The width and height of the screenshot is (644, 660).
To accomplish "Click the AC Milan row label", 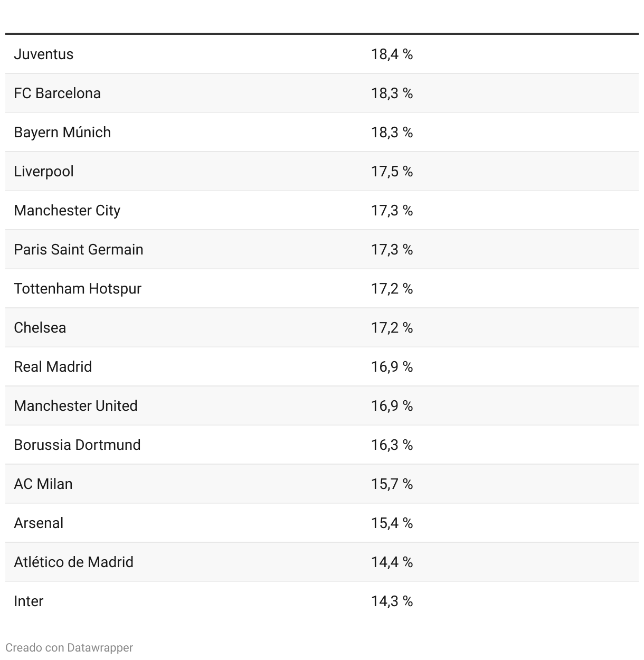I will point(43,484).
